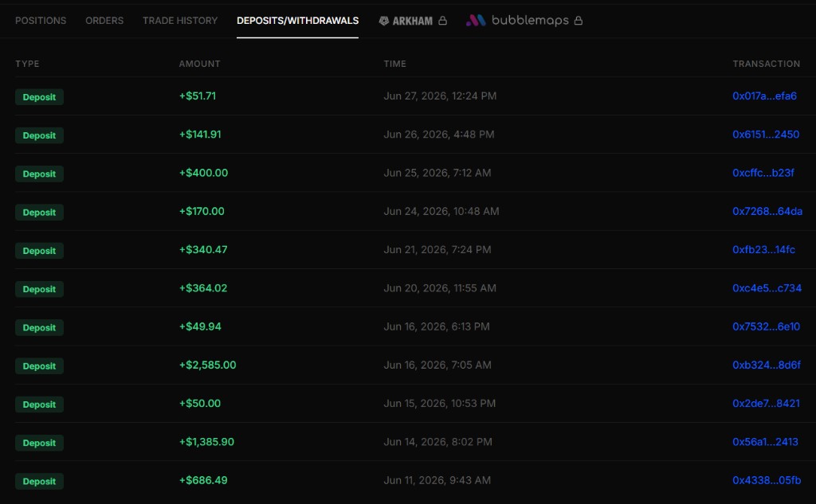Open transaction 0xb324...8d6f

tap(767, 365)
